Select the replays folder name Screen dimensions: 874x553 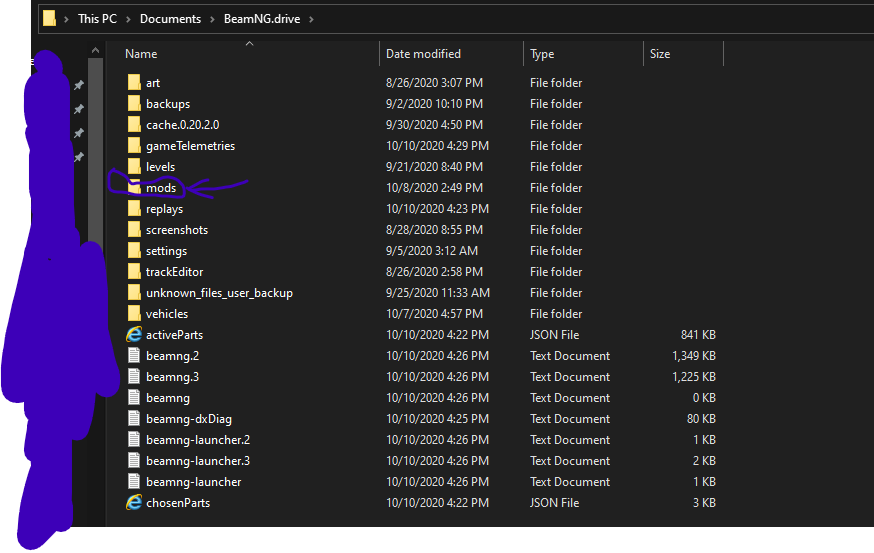pos(164,209)
